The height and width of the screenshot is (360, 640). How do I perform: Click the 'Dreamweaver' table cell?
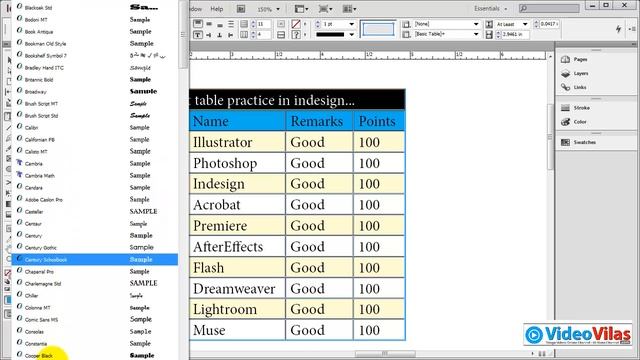(x=237, y=289)
